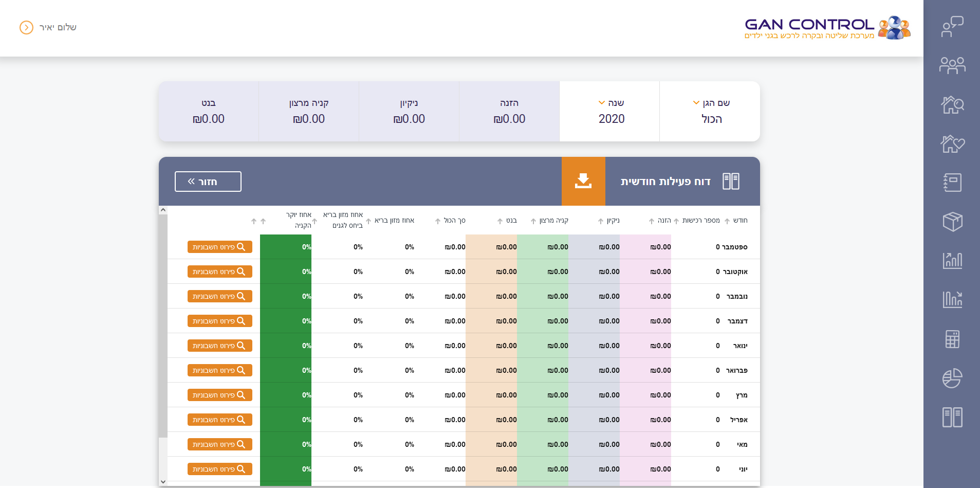Click table scrollbar up arrow
Viewport: 980px width, 488px height.
point(163,210)
